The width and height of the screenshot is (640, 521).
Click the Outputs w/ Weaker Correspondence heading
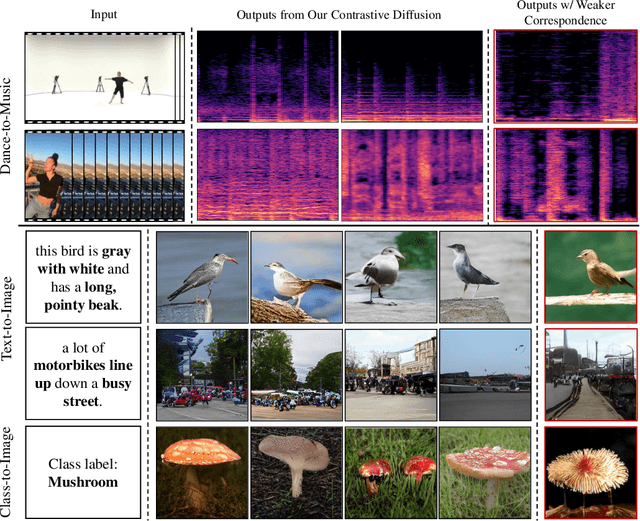[565, 12]
